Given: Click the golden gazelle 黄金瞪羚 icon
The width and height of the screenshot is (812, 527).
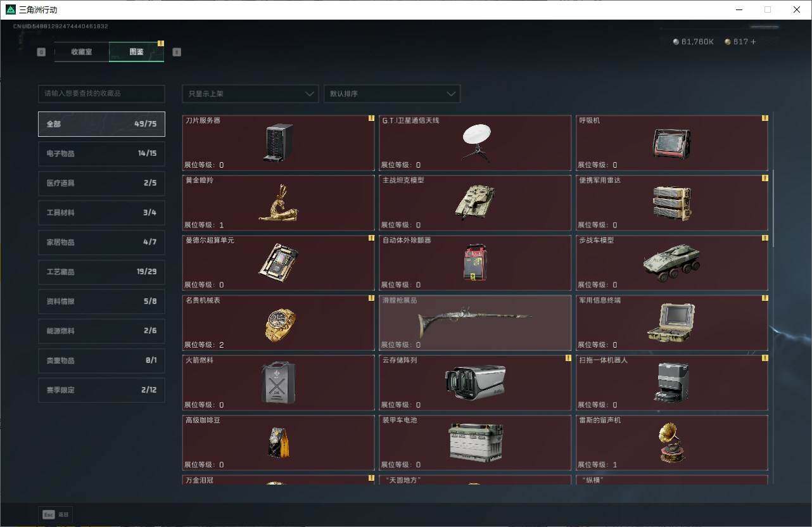Looking at the screenshot, I should [276, 201].
